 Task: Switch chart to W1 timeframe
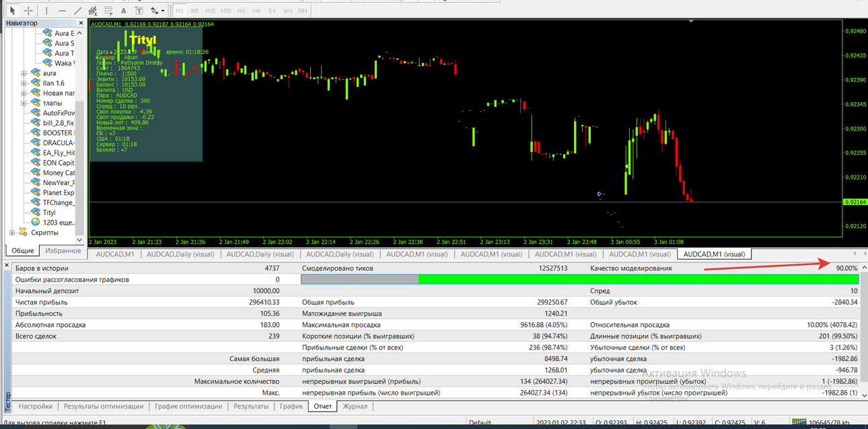[287, 11]
